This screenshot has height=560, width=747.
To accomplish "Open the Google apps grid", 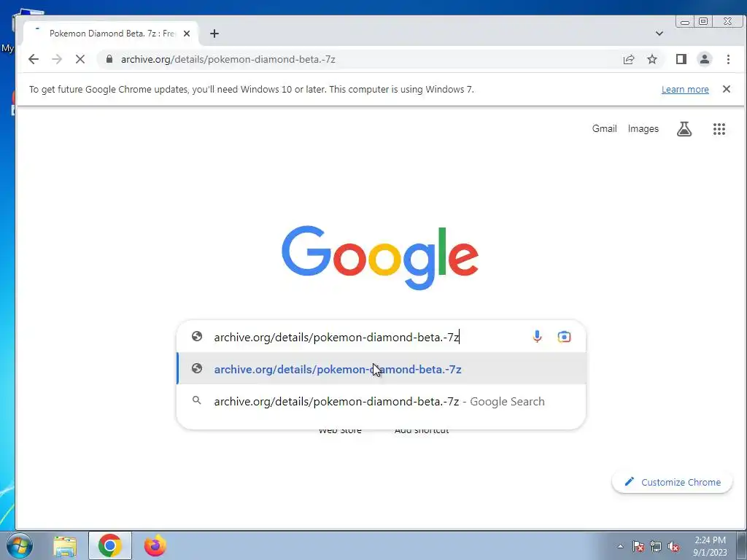I will pos(719,128).
